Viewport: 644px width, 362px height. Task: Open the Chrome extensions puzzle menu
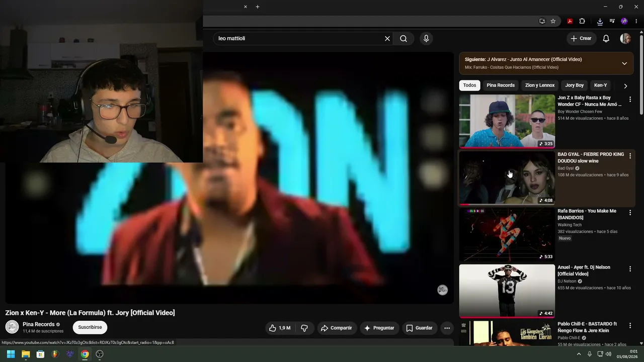pos(582,21)
